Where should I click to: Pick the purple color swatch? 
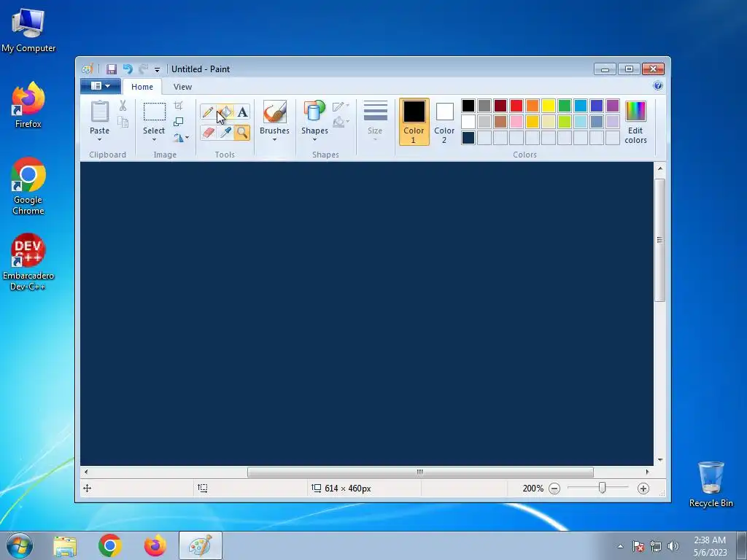pyautogui.click(x=613, y=106)
